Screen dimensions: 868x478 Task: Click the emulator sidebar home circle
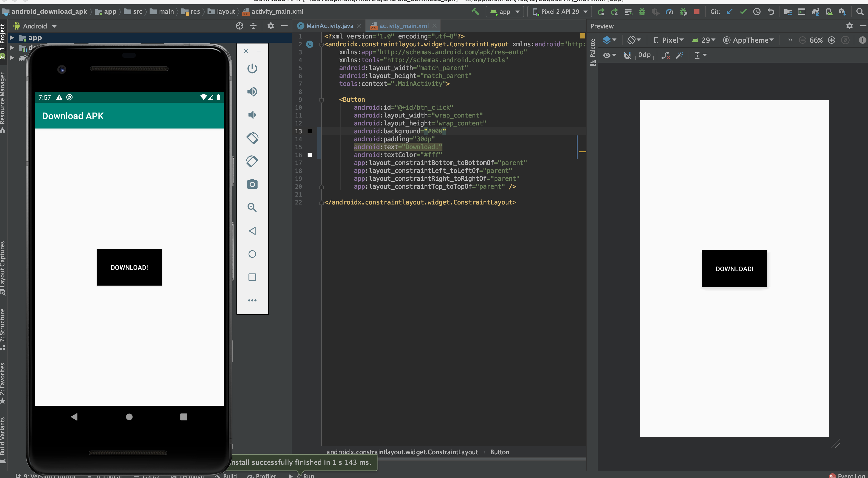(252, 254)
